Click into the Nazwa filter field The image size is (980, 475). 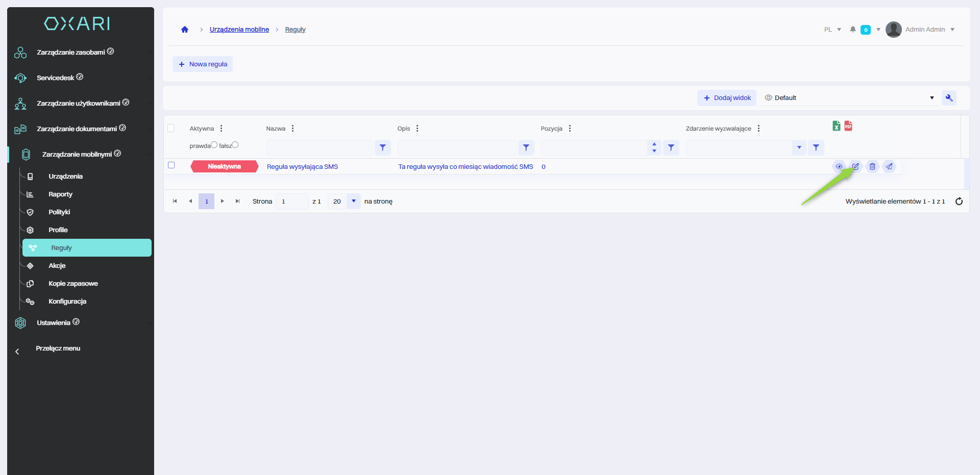(320, 148)
